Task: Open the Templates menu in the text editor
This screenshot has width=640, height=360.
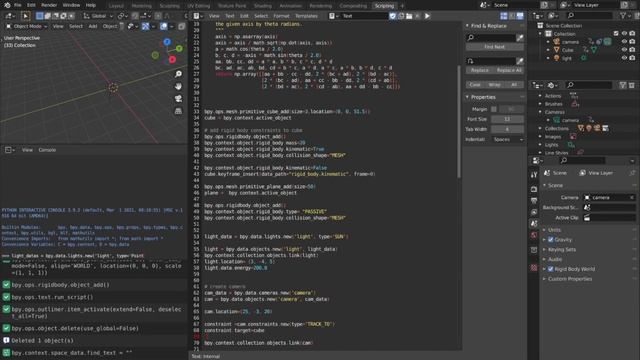Action: point(306,16)
